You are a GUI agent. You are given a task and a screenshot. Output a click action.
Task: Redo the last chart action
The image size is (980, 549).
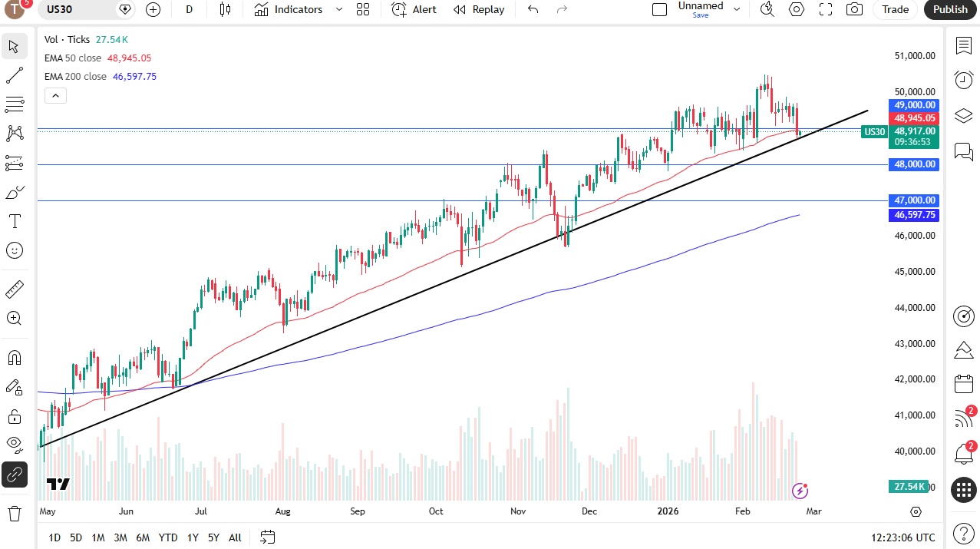point(562,9)
